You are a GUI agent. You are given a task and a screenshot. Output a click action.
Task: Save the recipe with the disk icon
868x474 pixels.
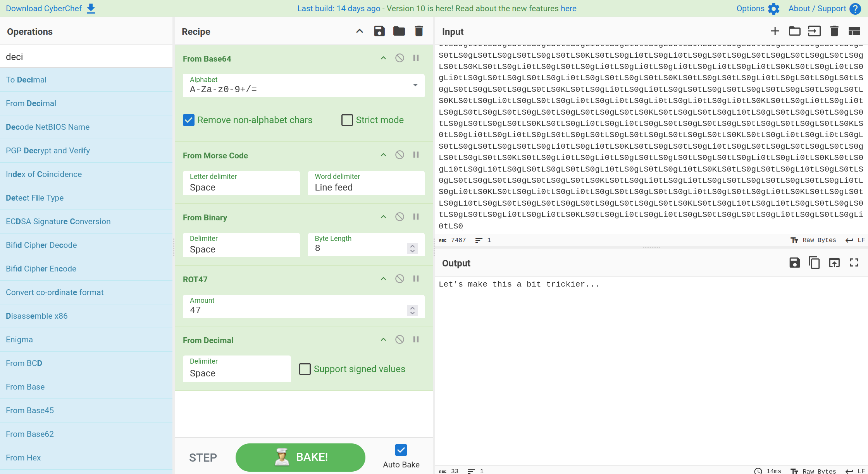click(379, 31)
